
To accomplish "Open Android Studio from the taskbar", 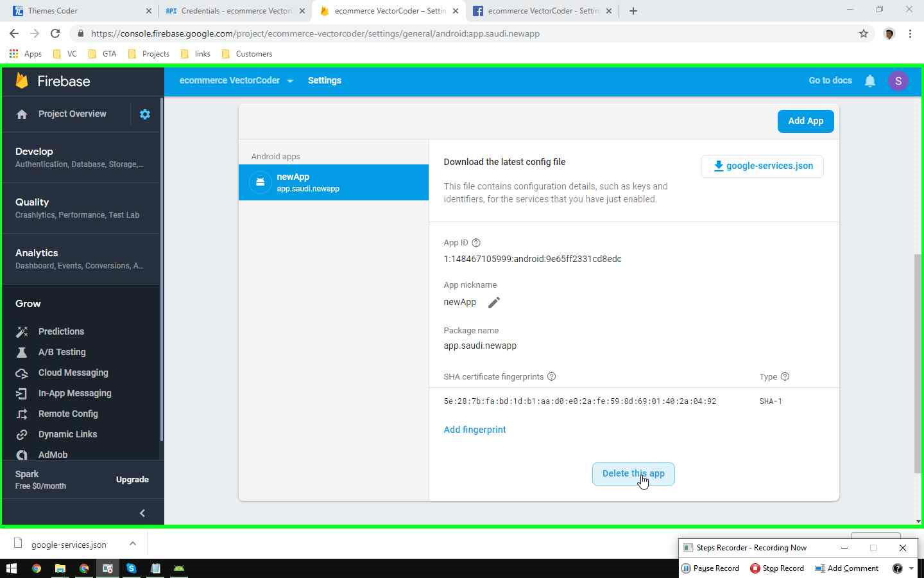I will (x=179, y=568).
